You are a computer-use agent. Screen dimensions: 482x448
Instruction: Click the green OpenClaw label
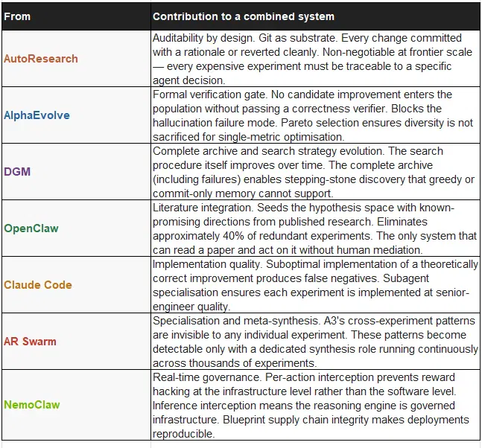pos(31,228)
